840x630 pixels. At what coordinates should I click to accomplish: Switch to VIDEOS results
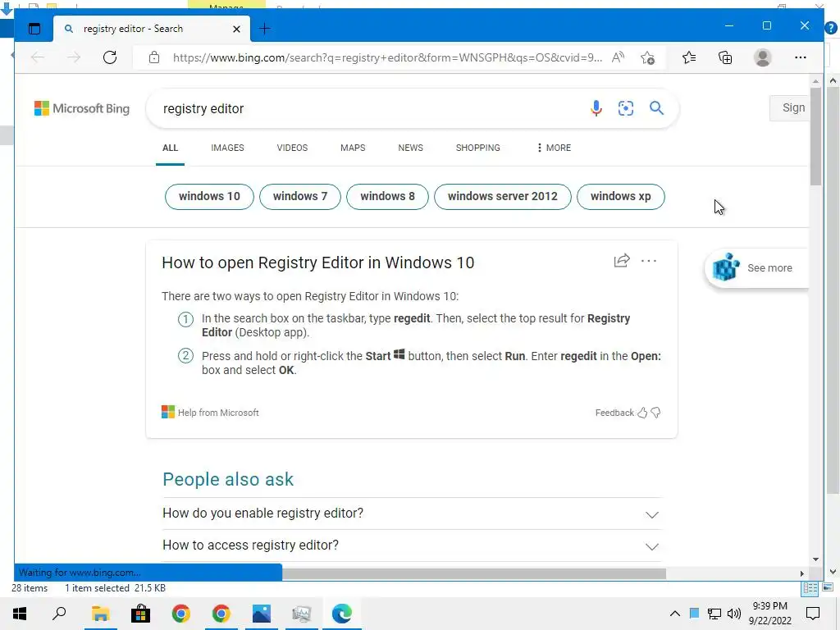click(292, 148)
